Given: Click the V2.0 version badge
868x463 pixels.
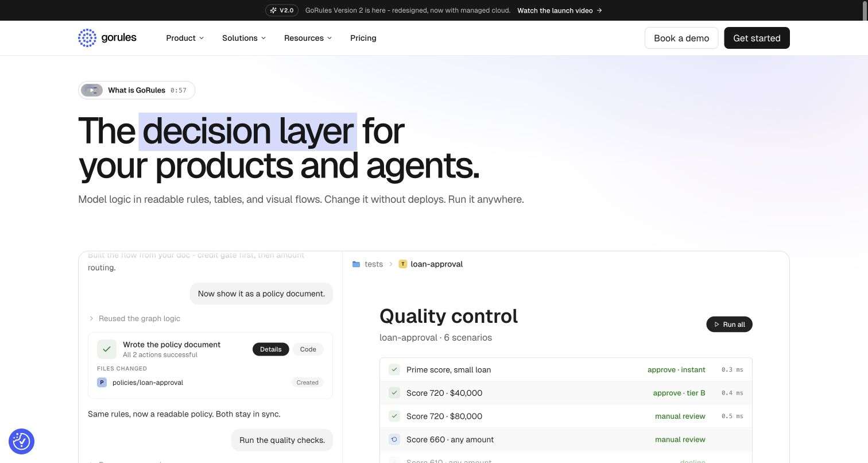Looking at the screenshot, I should pyautogui.click(x=281, y=10).
